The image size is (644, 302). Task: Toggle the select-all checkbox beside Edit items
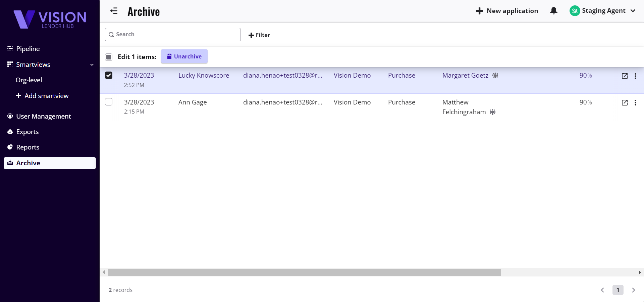(109, 57)
